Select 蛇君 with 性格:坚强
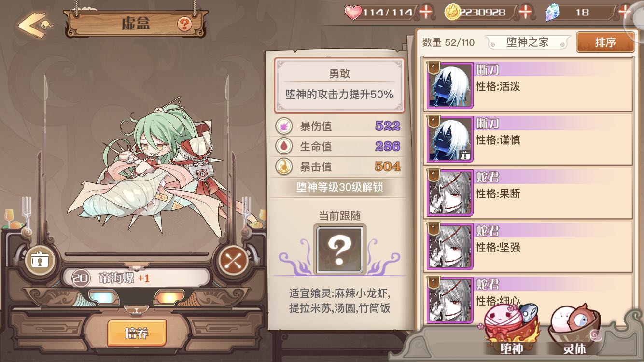This screenshot has height=362, width=644. pos(529,246)
